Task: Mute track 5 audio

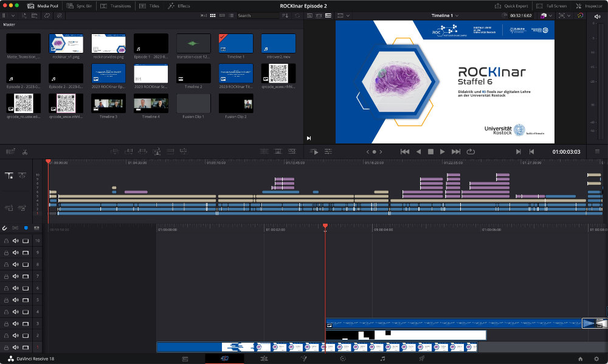Action: pos(16,300)
